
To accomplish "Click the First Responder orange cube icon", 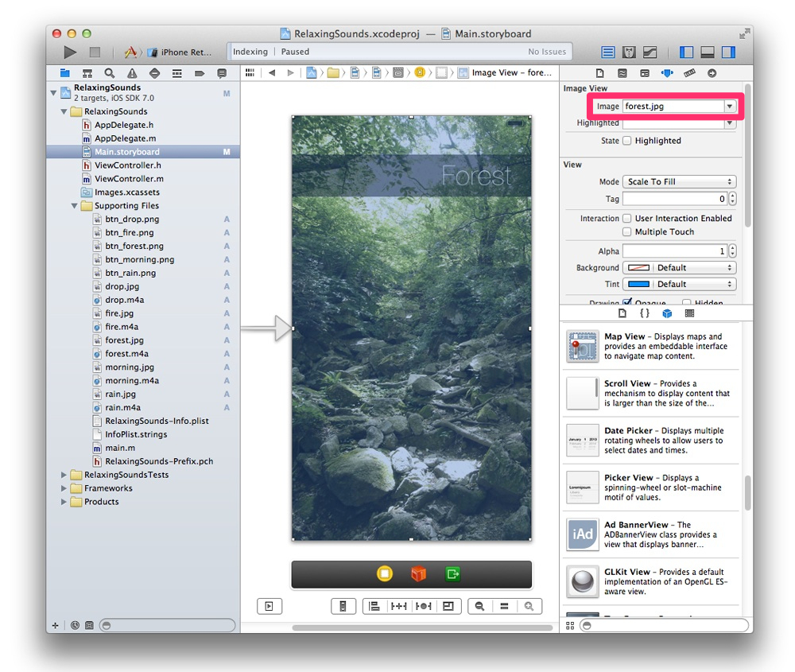I will [419, 573].
